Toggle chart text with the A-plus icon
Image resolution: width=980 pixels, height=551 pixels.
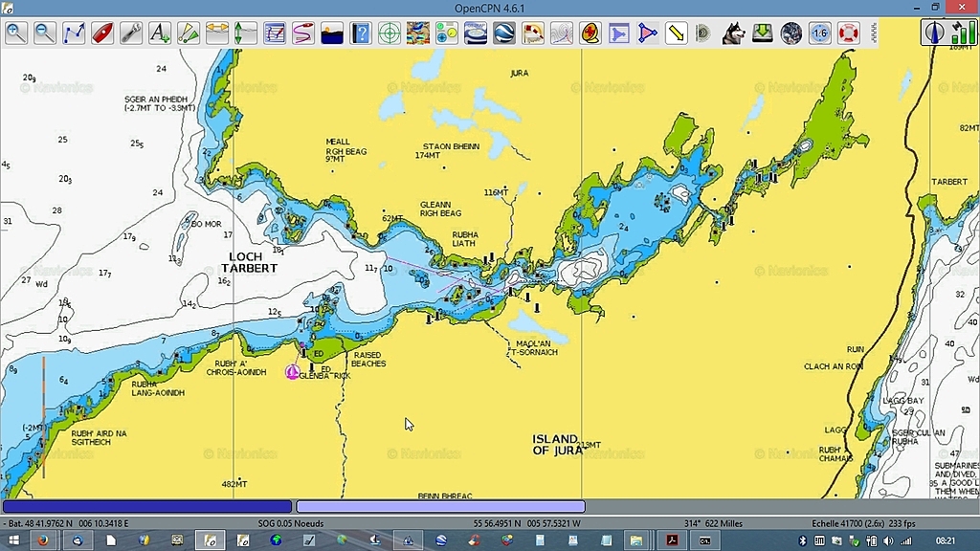(160, 33)
